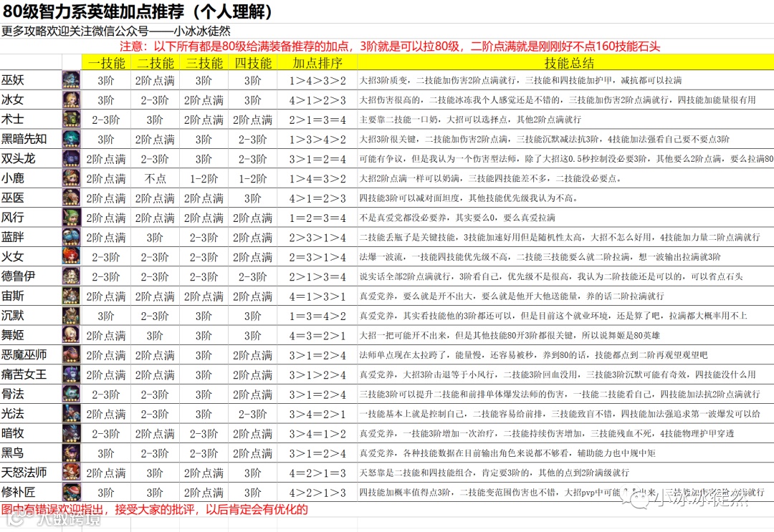The height and width of the screenshot is (532, 774).
Task: Click skill order 4=1>3>1 in 宙斯 row
Action: click(317, 296)
